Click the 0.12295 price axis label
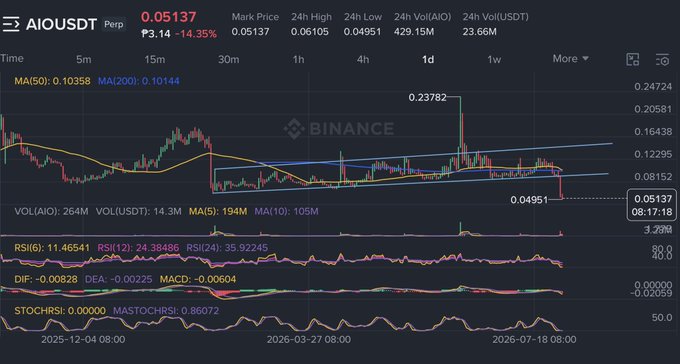 [x=653, y=154]
